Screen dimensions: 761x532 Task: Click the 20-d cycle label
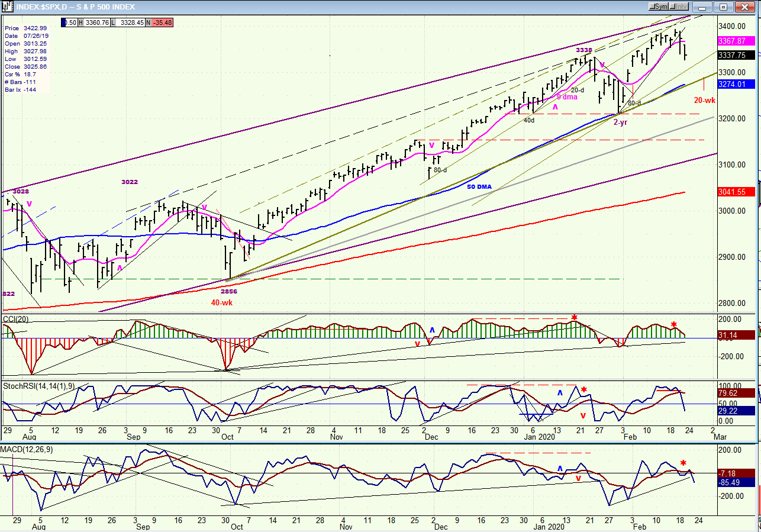(578, 90)
